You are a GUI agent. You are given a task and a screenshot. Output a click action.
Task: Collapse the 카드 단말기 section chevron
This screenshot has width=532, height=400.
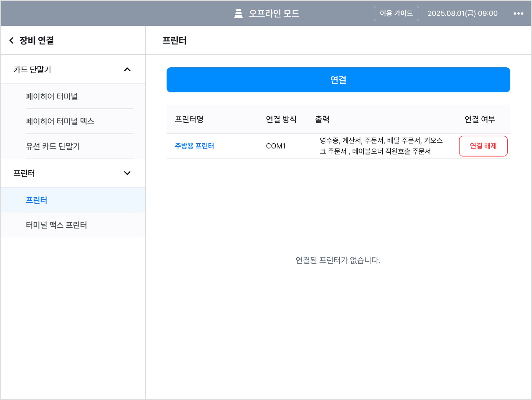pos(127,69)
